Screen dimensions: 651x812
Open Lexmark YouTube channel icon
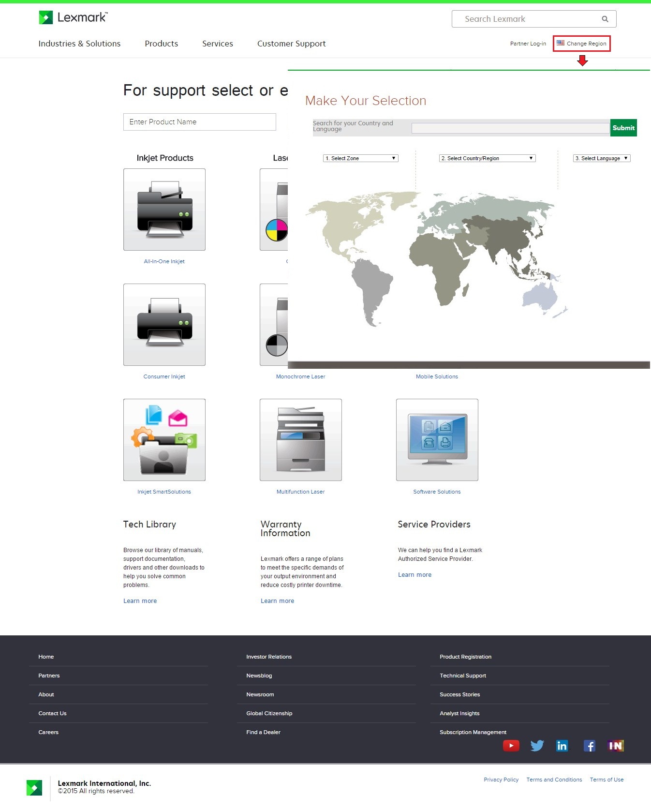[511, 746]
